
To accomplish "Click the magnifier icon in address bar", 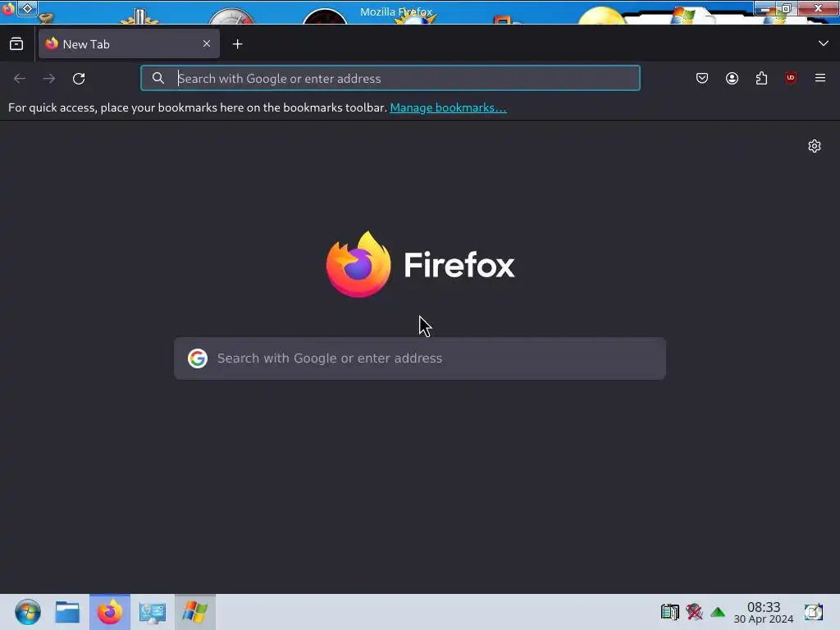I will coord(158,78).
